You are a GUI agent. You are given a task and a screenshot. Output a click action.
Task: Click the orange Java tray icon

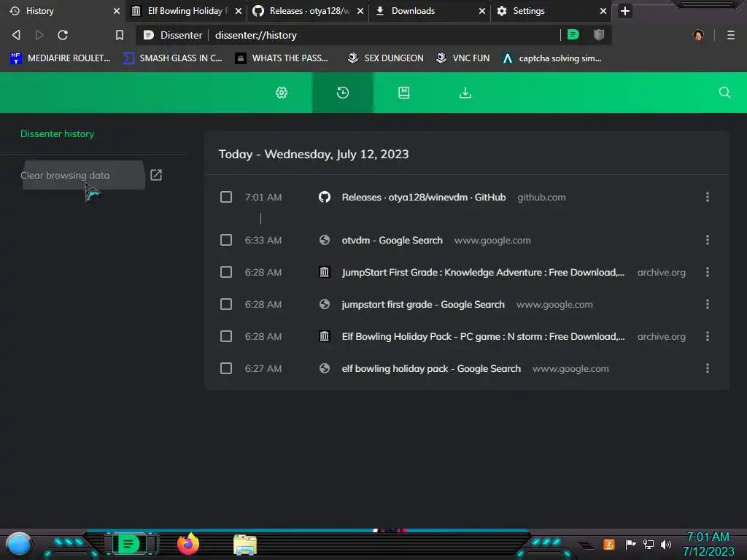pos(609,544)
